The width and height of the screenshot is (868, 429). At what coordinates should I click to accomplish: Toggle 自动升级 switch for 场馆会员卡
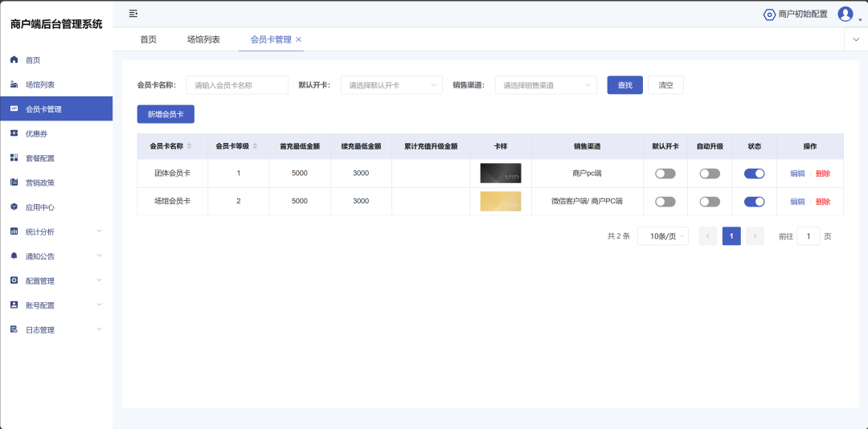coord(710,202)
